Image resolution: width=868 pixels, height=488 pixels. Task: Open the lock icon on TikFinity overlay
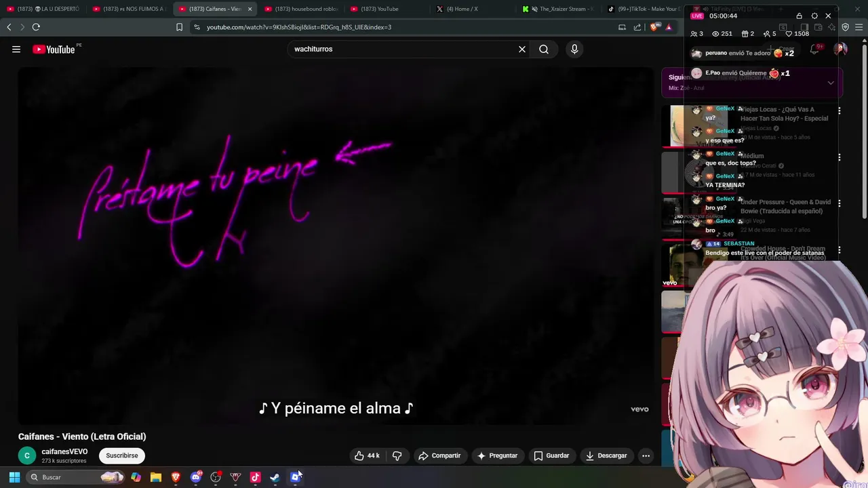point(799,16)
